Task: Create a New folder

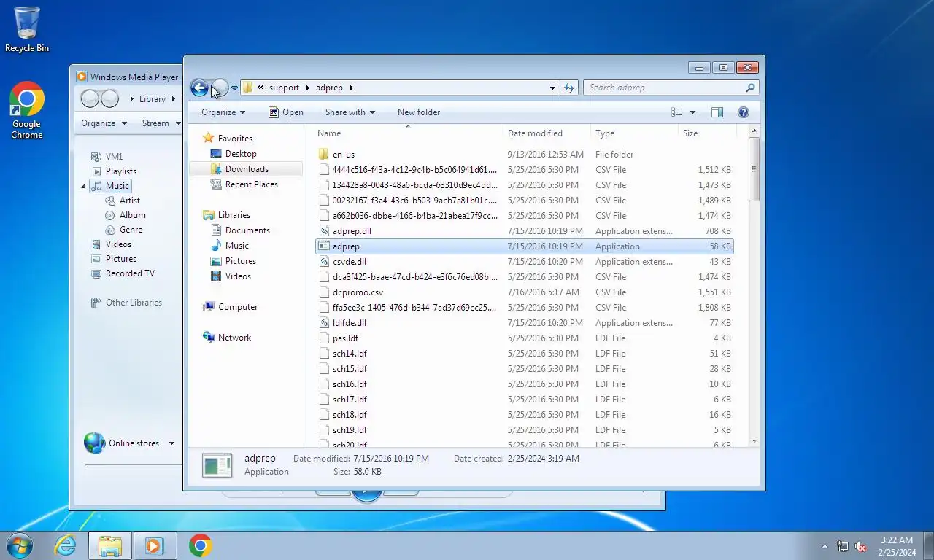Action: click(x=419, y=112)
